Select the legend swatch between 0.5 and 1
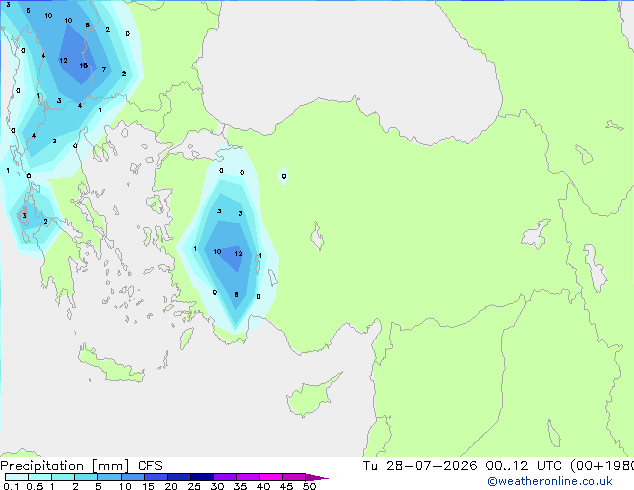Viewport: 634px width, 490px height. tap(40, 477)
